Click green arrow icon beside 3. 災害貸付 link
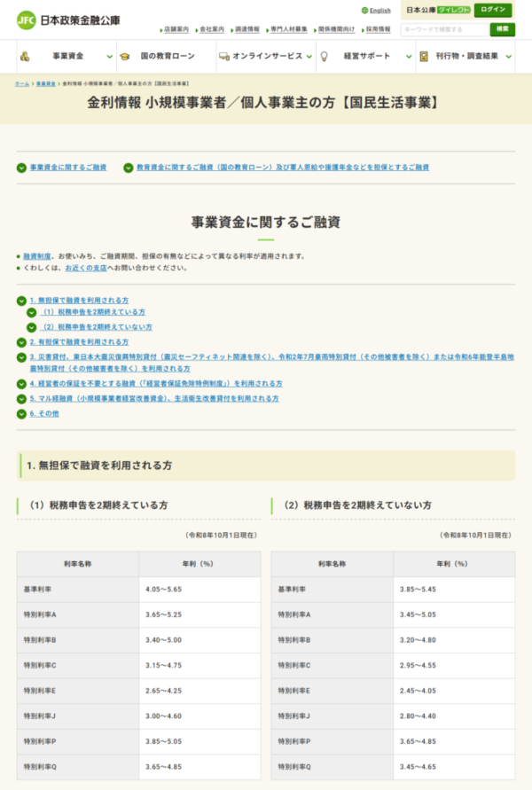 click(21, 357)
